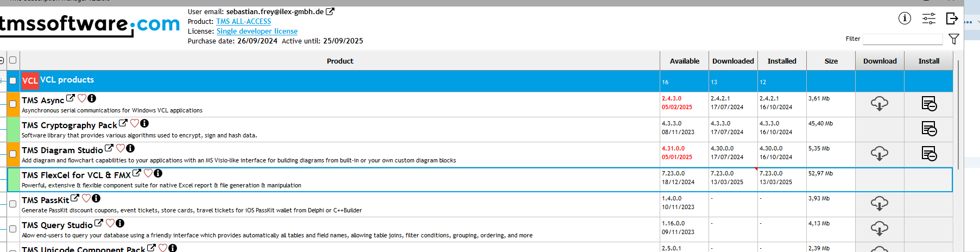Favorite TMS Diagram Studio heart icon

point(121,148)
